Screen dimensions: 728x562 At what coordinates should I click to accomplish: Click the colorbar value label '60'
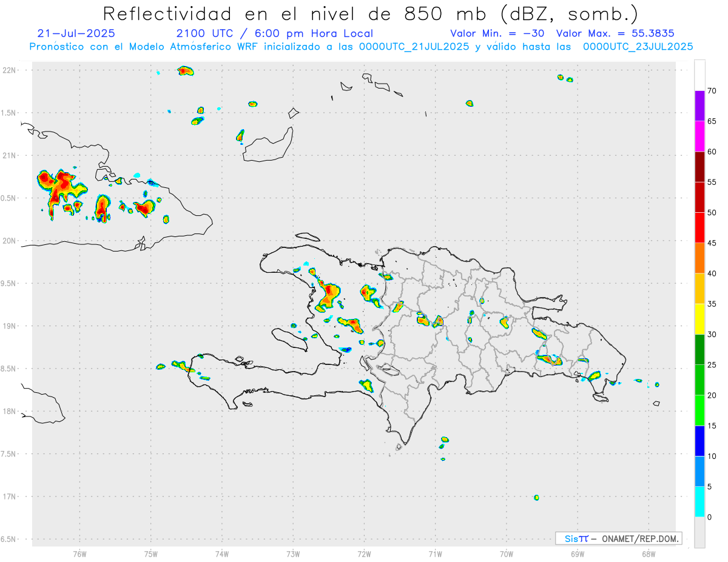(712, 152)
